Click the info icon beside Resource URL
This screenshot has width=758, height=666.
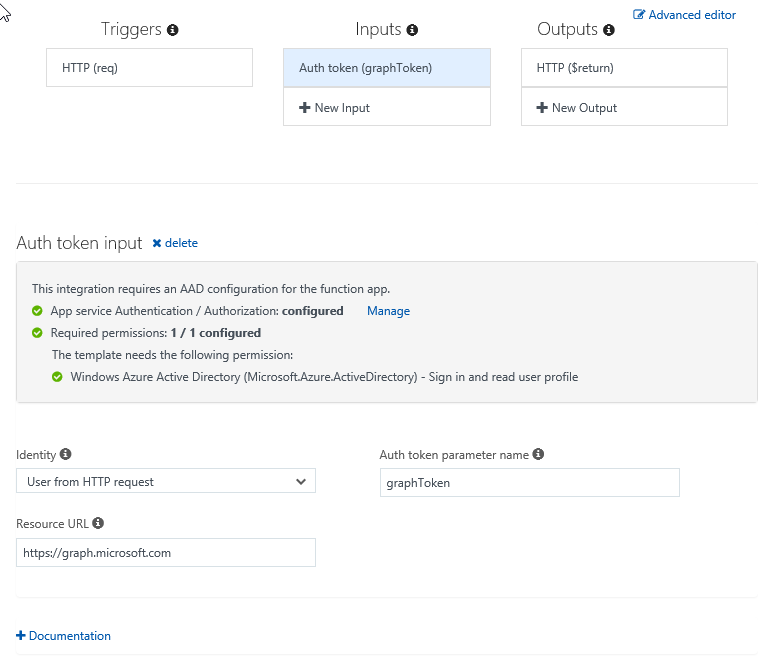[x=98, y=523]
